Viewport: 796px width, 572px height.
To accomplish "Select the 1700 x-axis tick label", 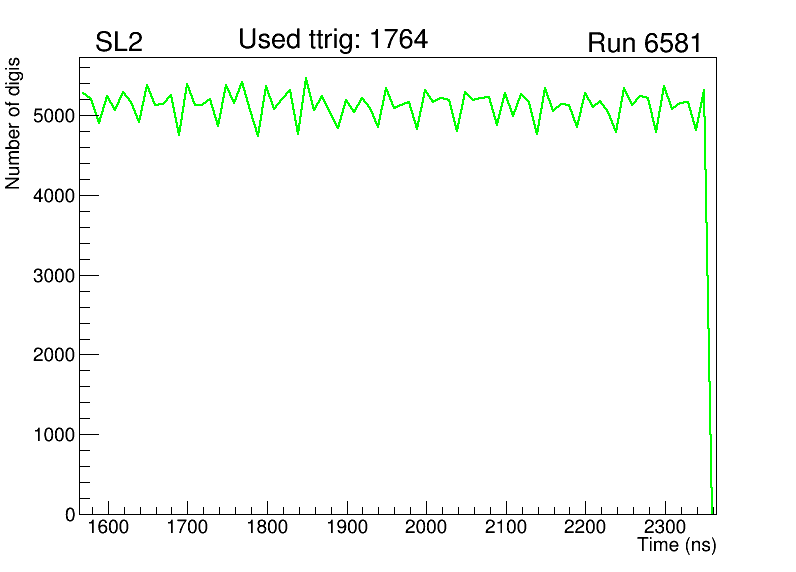I will (188, 528).
